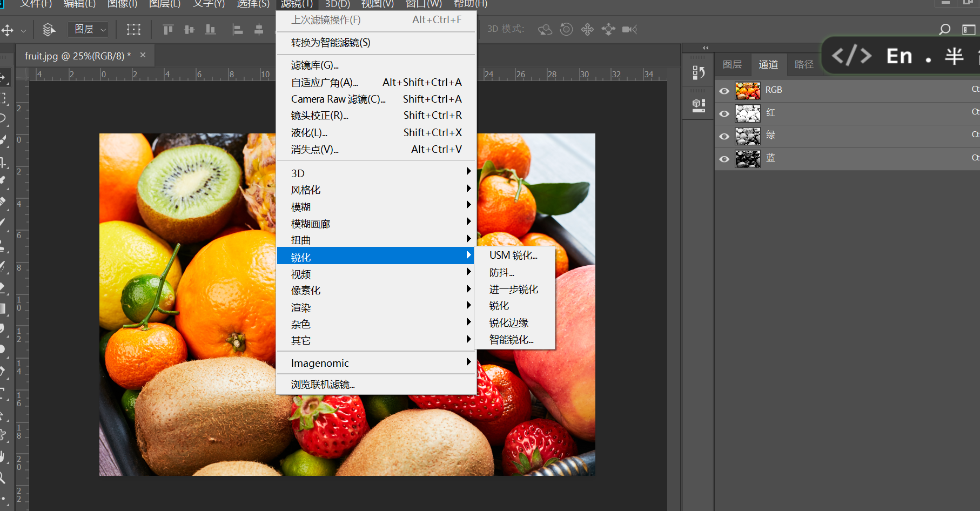Align horizontal centers icon
The image size is (980, 511).
pyautogui.click(x=259, y=29)
